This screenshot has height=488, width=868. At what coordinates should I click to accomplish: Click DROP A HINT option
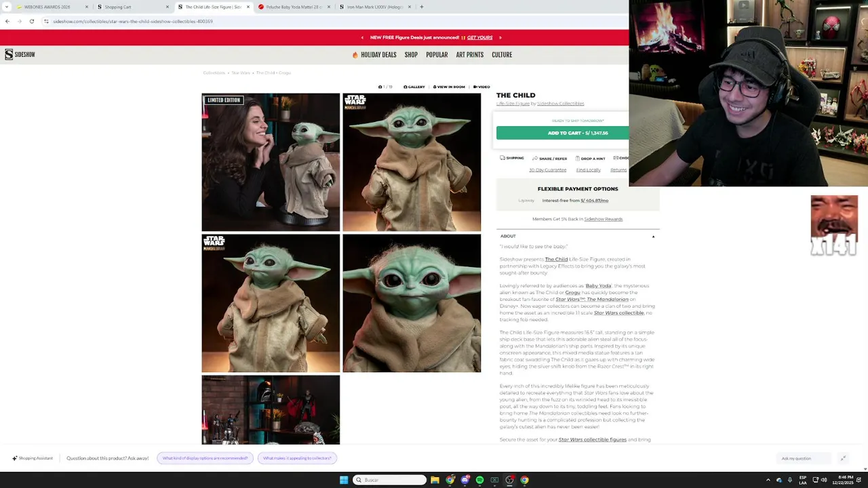coord(590,158)
